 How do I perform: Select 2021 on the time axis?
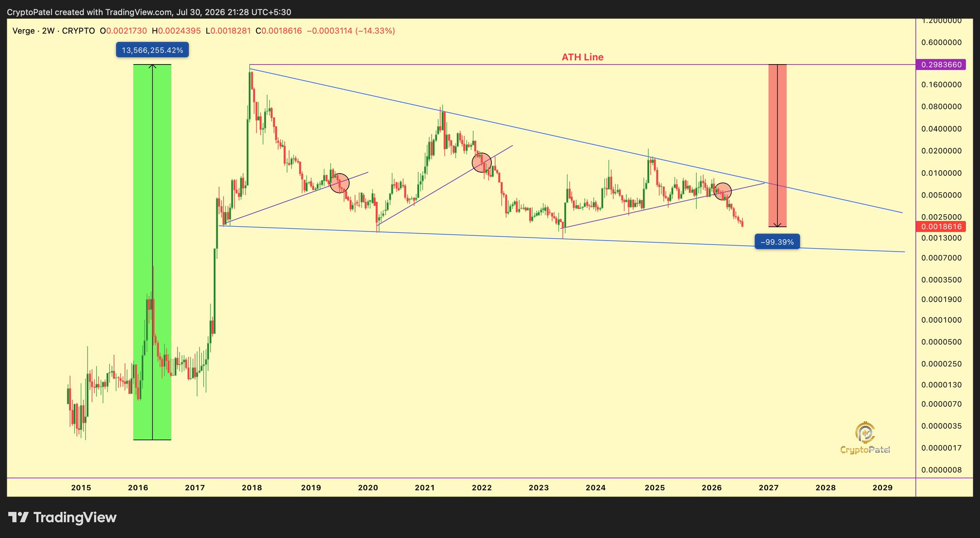[x=425, y=488]
